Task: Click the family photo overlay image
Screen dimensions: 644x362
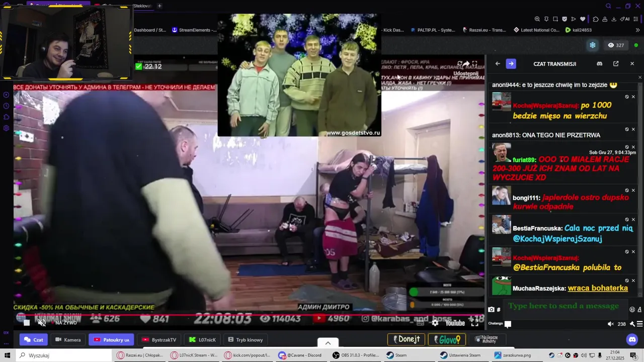Action: [x=299, y=75]
